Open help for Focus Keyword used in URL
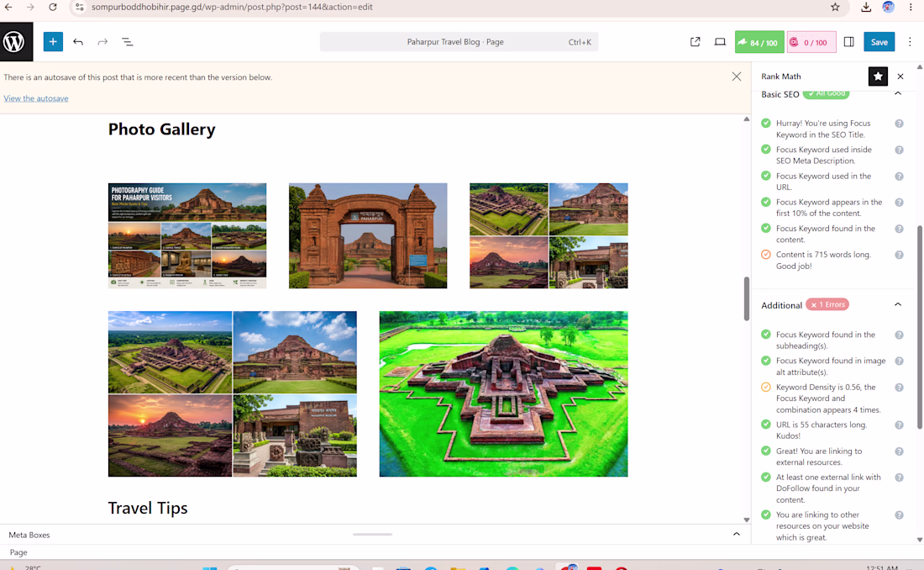 coord(900,176)
